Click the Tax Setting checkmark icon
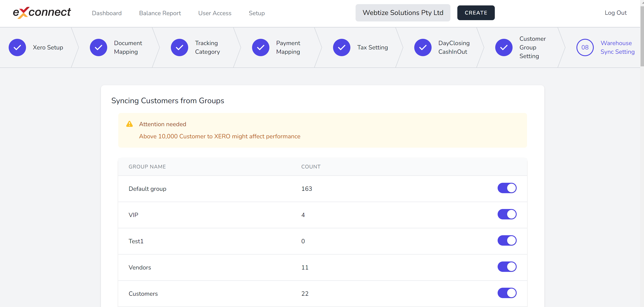 click(x=341, y=47)
